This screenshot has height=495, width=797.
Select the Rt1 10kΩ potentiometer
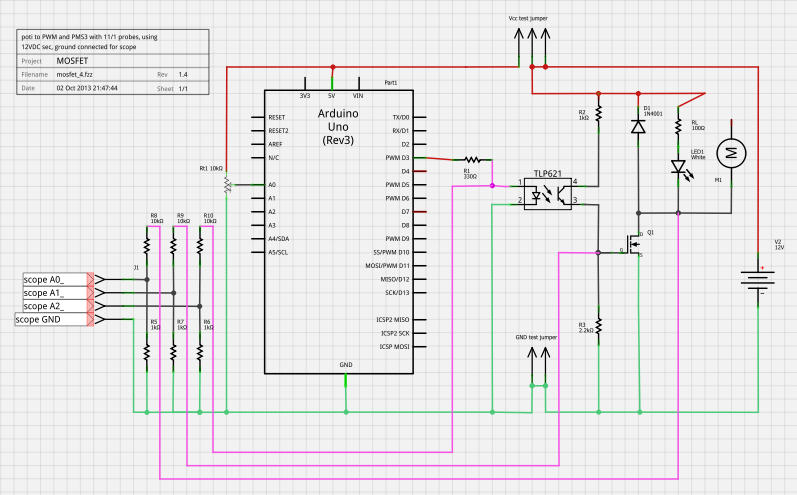tap(227, 185)
